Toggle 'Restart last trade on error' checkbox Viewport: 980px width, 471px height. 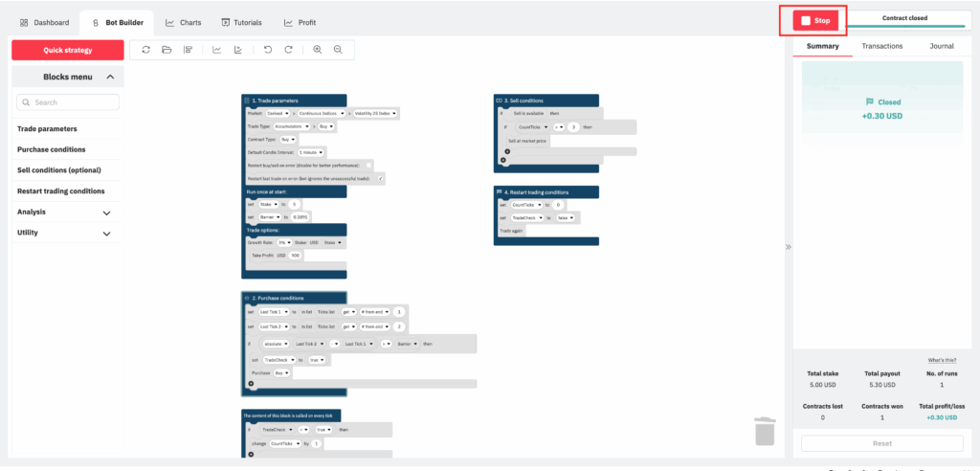tap(381, 178)
